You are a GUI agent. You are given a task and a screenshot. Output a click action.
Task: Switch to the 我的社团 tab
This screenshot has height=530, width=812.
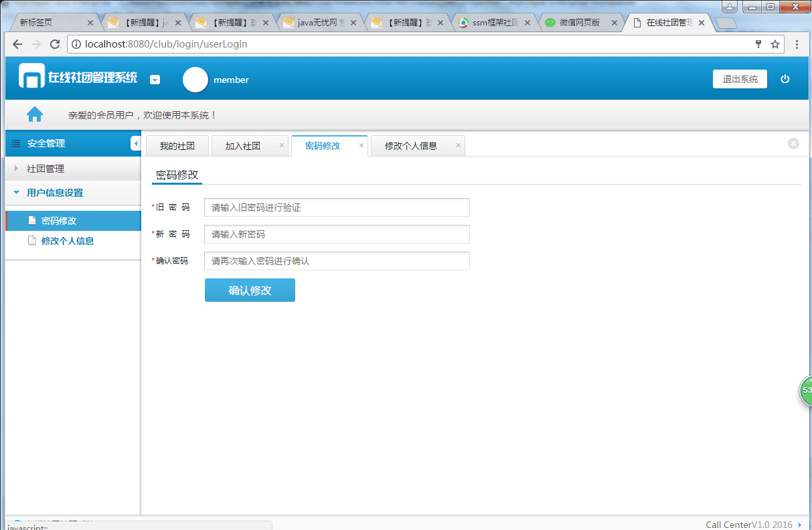(177, 146)
